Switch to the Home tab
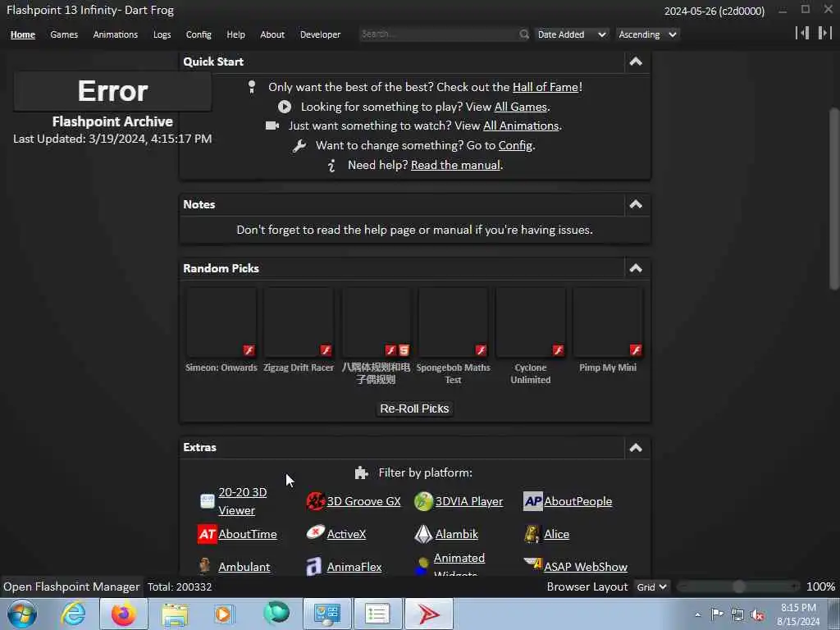The height and width of the screenshot is (630, 840). pyautogui.click(x=22, y=34)
